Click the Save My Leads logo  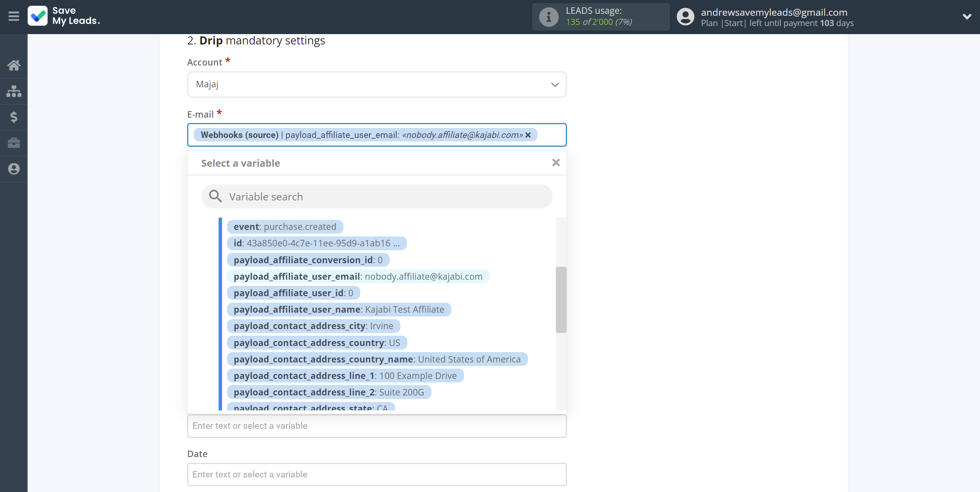[x=64, y=16]
